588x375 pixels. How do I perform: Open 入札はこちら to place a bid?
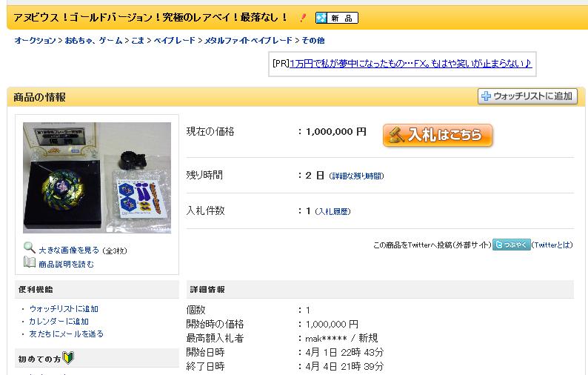438,135
